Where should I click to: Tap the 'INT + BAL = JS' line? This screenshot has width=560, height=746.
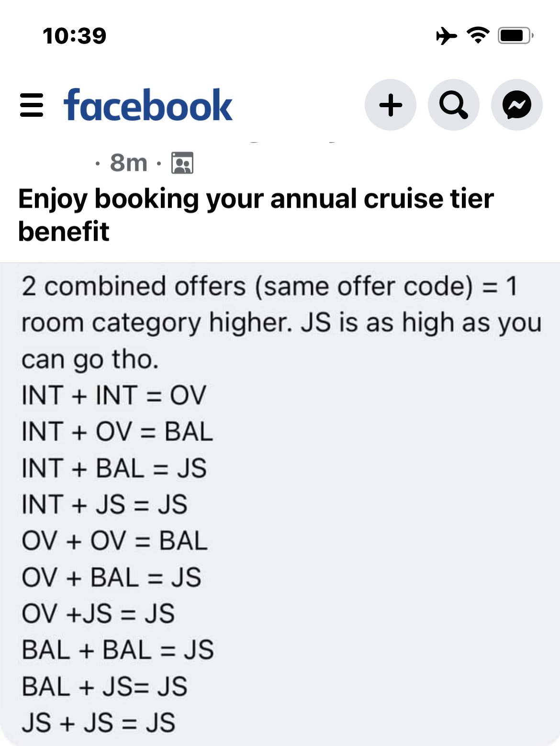(x=114, y=468)
